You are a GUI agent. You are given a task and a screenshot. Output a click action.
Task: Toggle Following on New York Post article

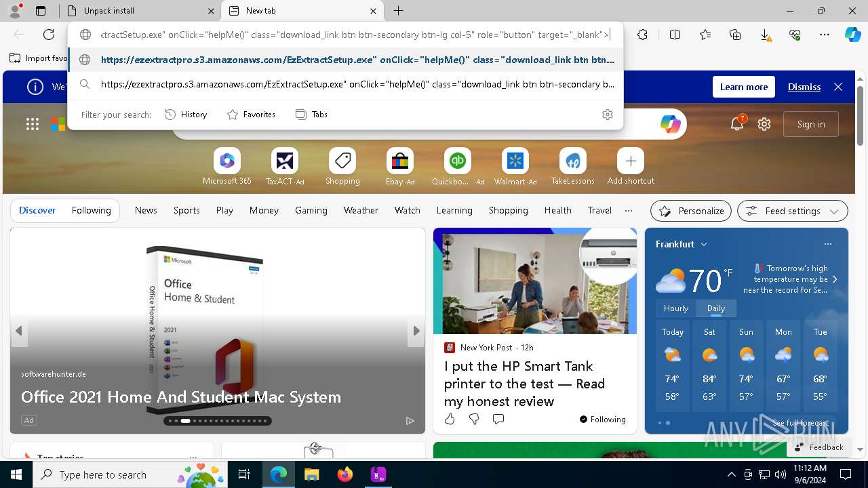tap(602, 420)
